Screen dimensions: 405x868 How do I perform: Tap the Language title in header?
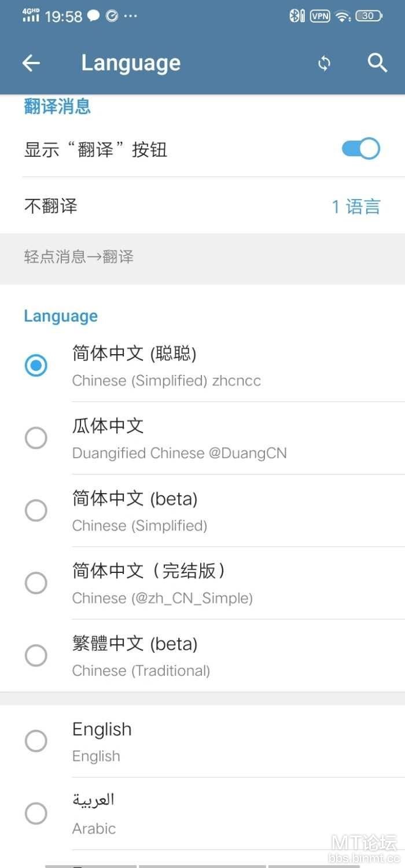tap(131, 63)
